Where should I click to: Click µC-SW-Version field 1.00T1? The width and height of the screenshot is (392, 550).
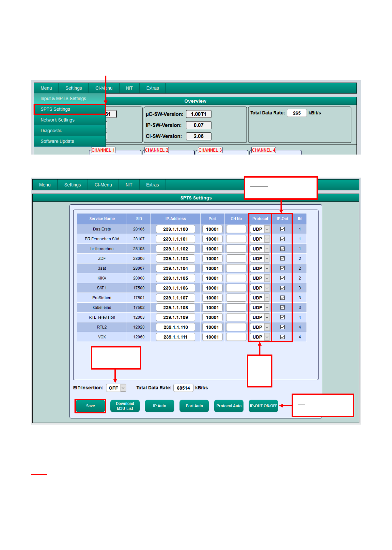click(199, 114)
